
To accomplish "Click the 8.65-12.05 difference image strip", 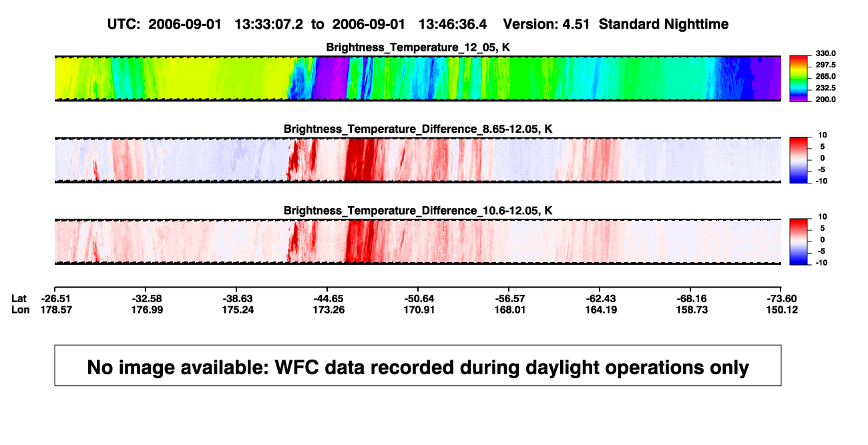I will [x=417, y=159].
